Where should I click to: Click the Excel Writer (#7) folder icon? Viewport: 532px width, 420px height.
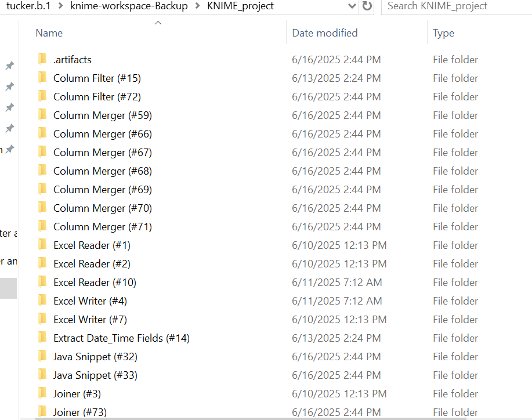click(42, 319)
